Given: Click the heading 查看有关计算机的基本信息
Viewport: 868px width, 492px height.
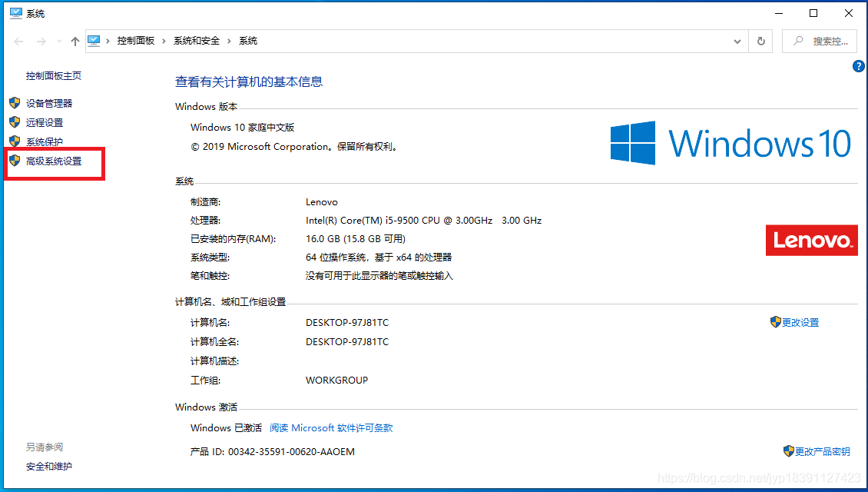Looking at the screenshot, I should pyautogui.click(x=249, y=82).
